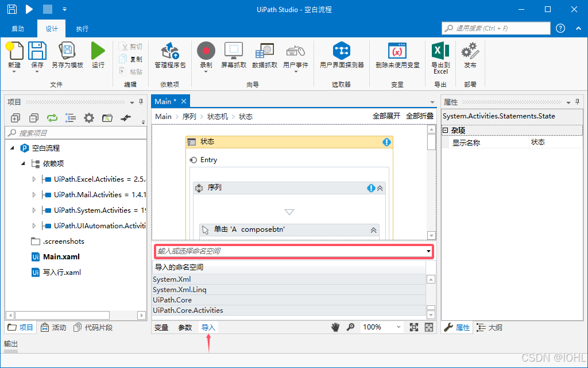Close the Main tab
This screenshot has width=588, height=368.
pos(184,101)
